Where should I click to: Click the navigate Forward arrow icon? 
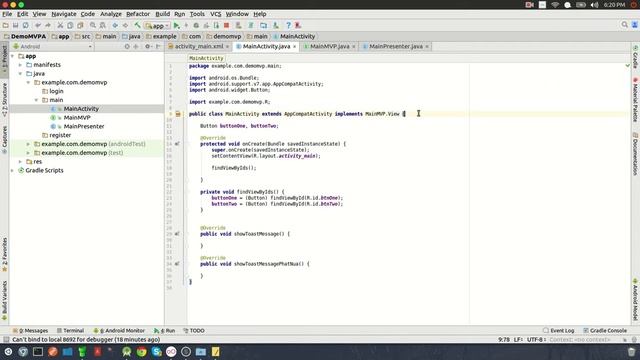point(125,25)
